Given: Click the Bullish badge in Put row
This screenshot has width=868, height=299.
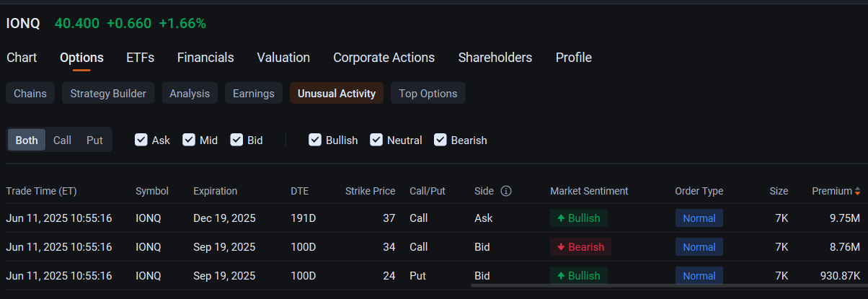Looking at the screenshot, I should coord(579,276).
